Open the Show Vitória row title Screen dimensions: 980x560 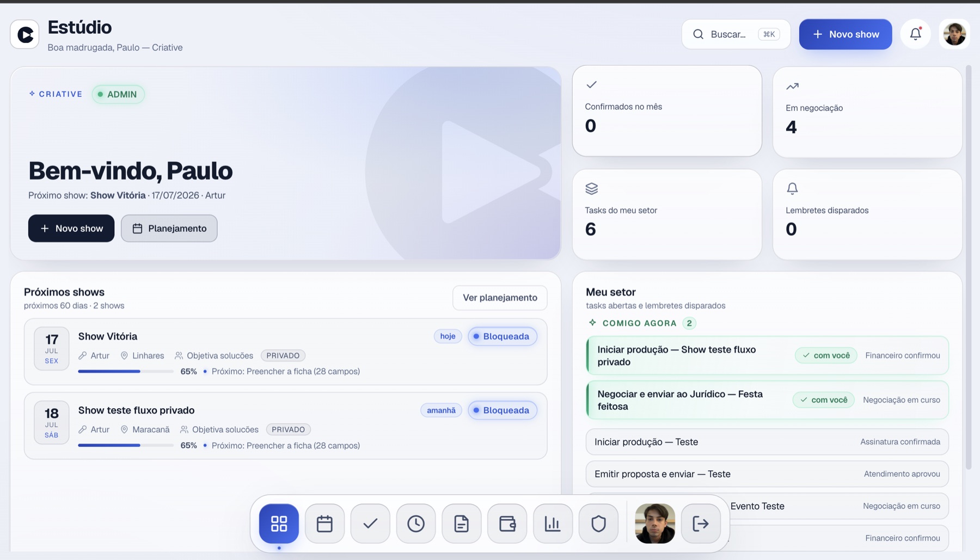pyautogui.click(x=108, y=336)
